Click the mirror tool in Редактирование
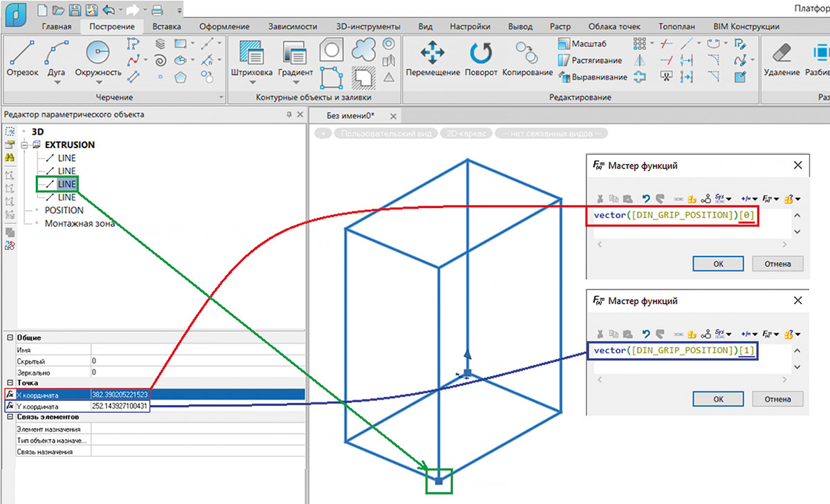 click(640, 60)
